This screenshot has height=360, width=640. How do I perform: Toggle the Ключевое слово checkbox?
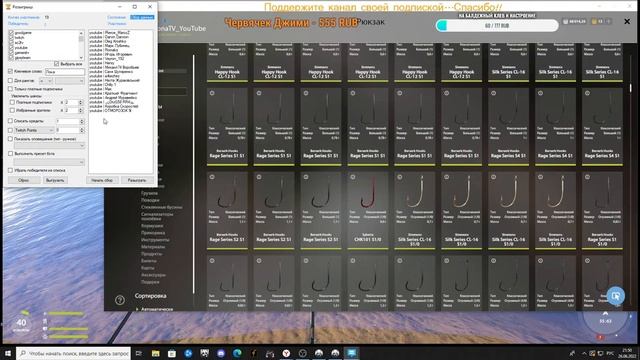click(11, 71)
